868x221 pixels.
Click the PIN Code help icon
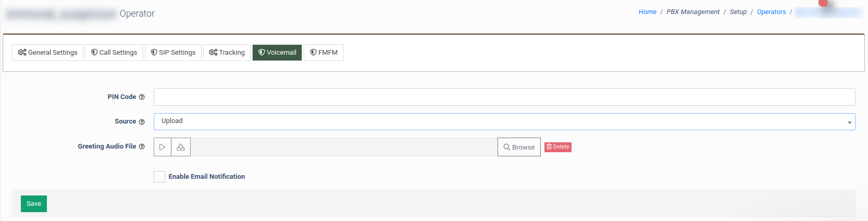(142, 97)
